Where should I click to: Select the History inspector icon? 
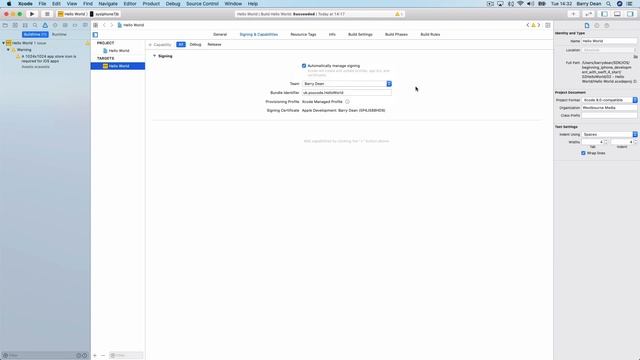click(597, 25)
